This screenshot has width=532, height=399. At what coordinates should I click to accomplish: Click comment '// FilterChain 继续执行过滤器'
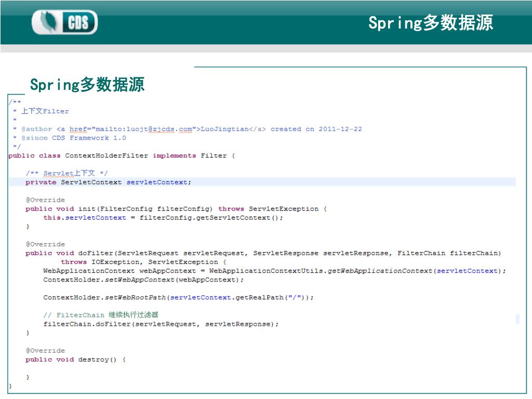[x=101, y=315]
